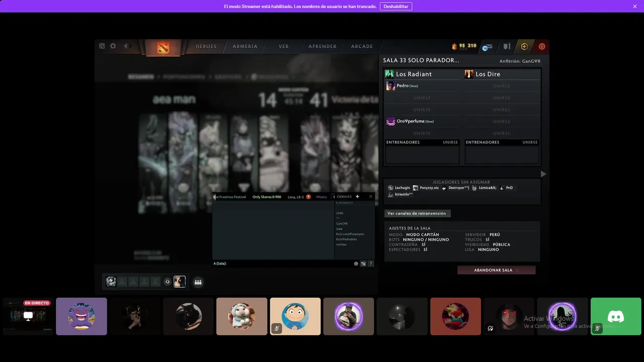644x362 pixels.
Task: Switch to the Lima, LR-3 chat tab
Action: coord(296,197)
